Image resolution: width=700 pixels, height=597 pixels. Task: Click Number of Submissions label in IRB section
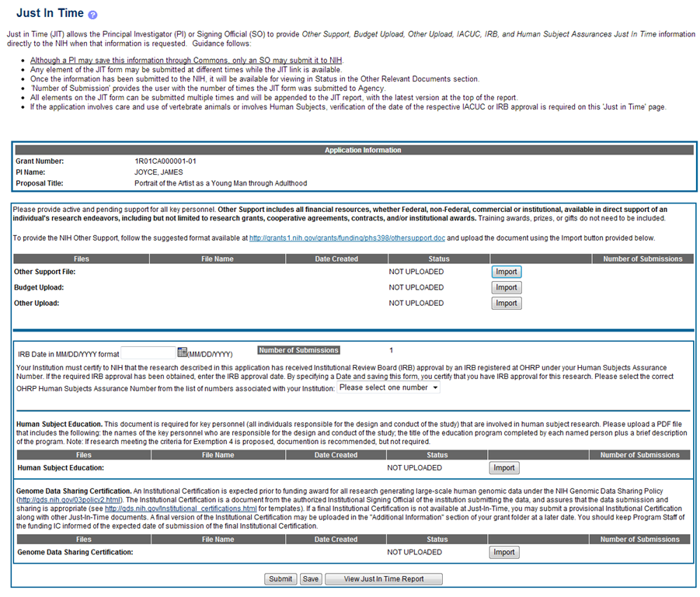pyautogui.click(x=298, y=350)
